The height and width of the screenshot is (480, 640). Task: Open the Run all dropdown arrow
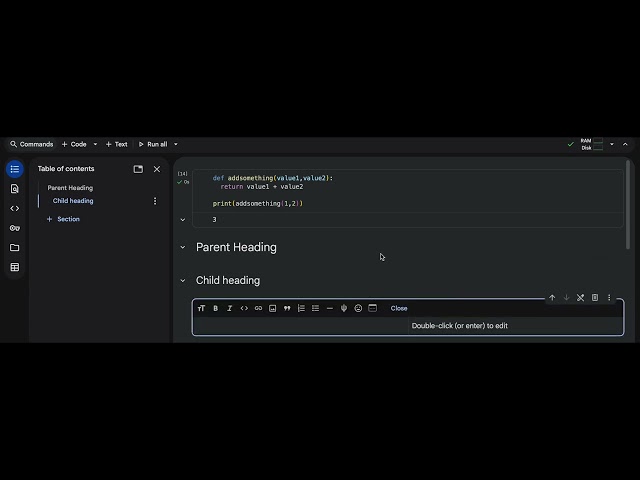176,144
